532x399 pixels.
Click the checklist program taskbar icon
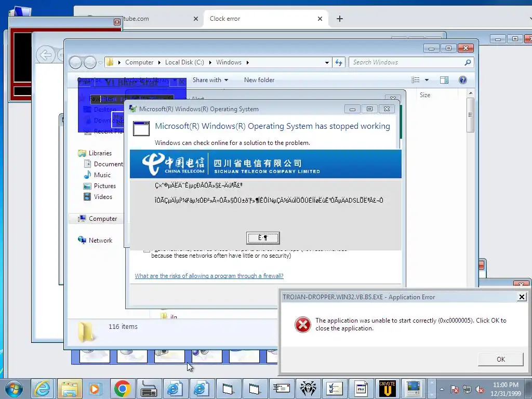[x=334, y=389]
